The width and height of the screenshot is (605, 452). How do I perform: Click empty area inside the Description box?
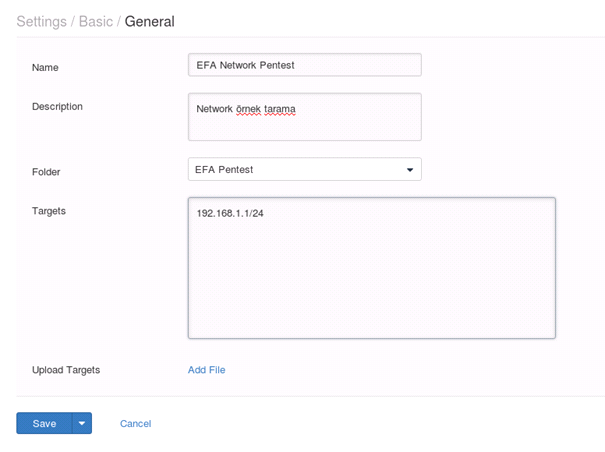[304, 127]
